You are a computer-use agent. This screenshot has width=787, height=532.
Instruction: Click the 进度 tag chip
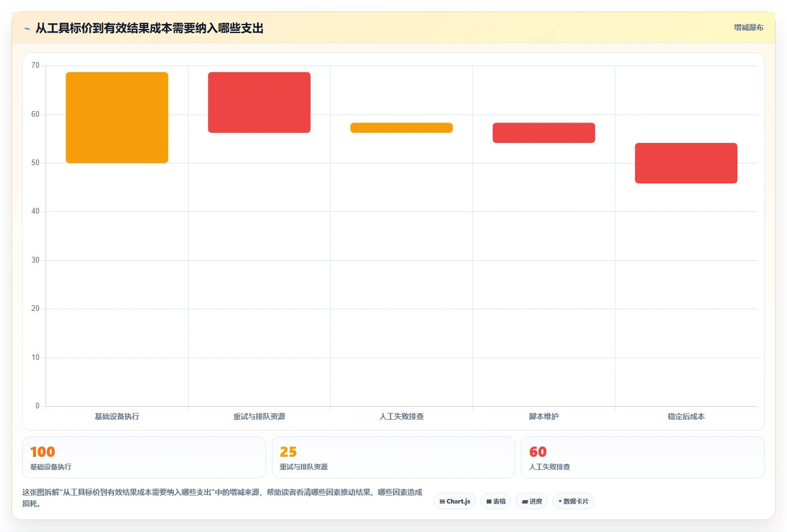tap(532, 501)
